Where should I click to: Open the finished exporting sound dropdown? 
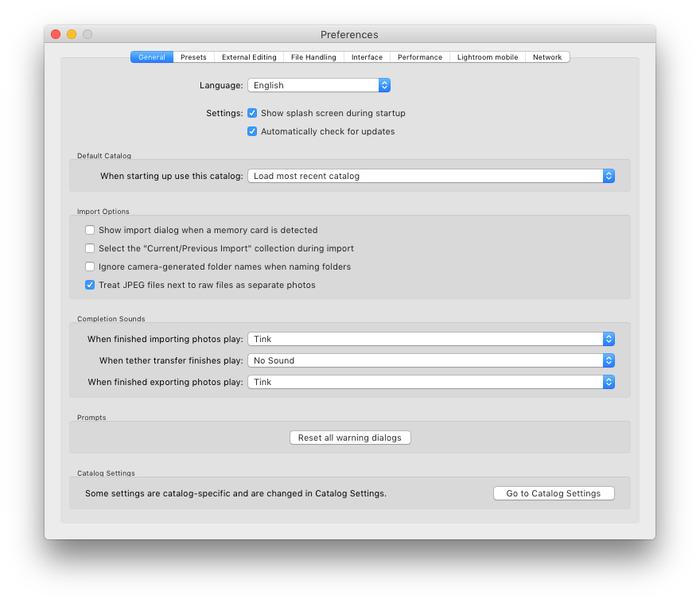coord(431,382)
